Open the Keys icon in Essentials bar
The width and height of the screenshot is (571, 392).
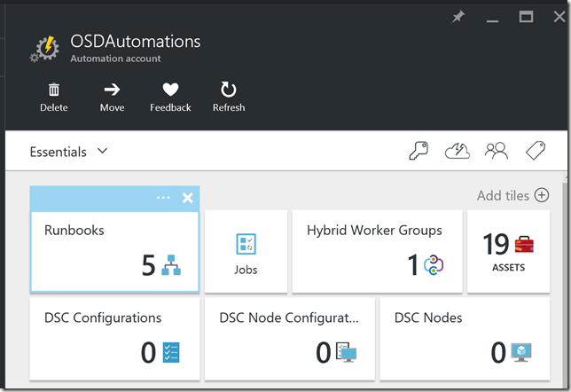tap(418, 151)
